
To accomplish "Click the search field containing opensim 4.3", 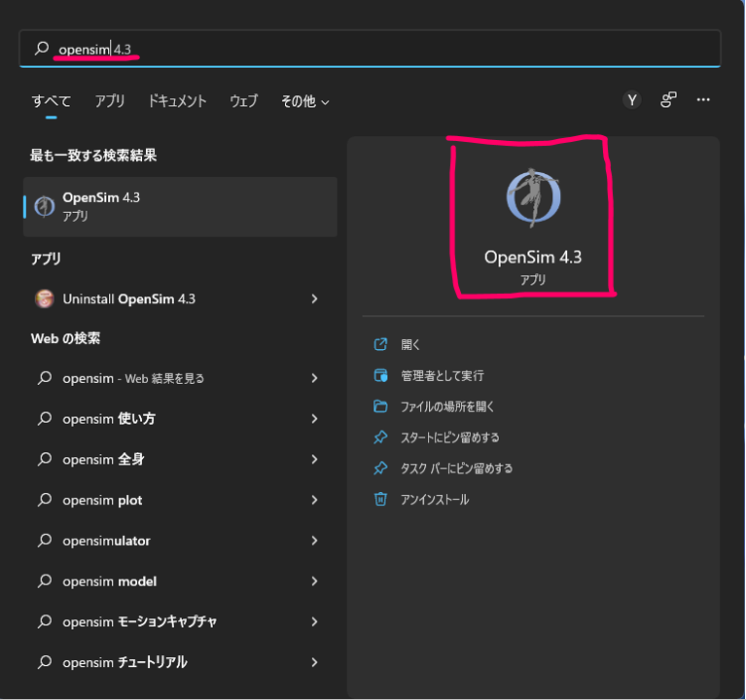I will pyautogui.click(x=370, y=49).
